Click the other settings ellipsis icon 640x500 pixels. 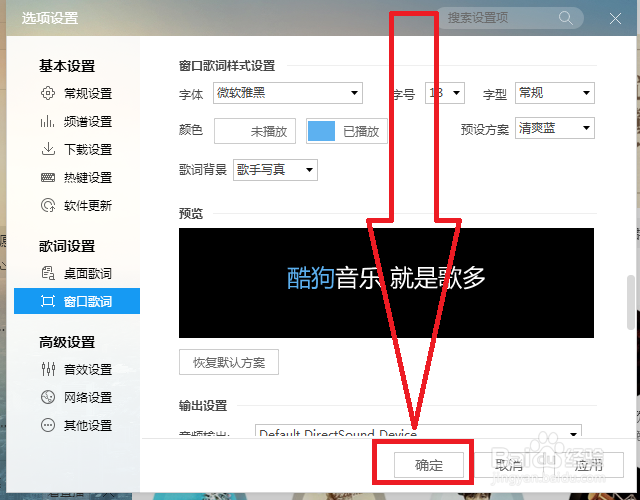coord(48,425)
